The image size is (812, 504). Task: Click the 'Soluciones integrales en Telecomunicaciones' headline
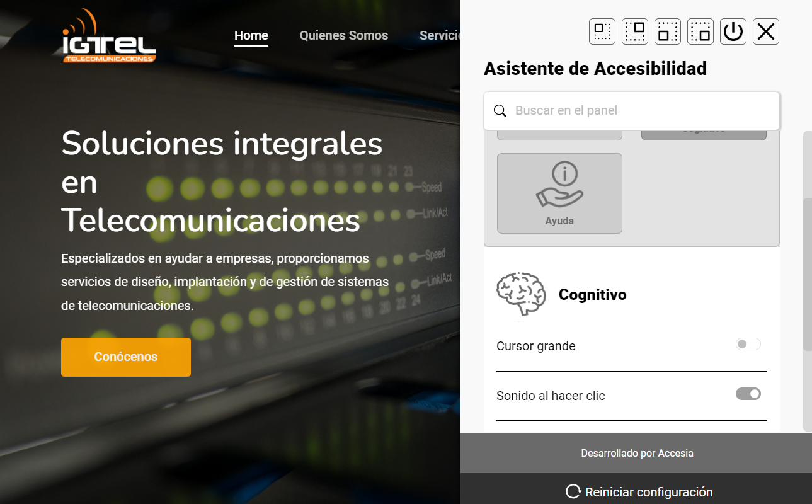(222, 182)
